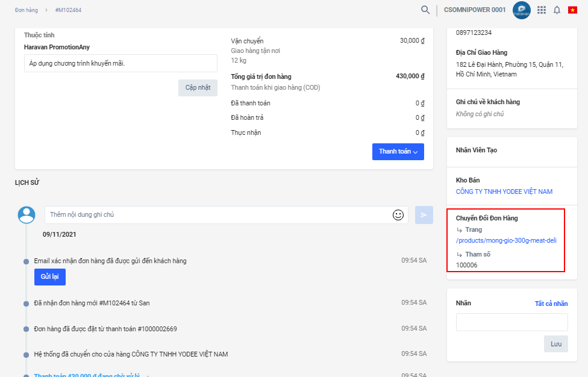Screen dimensions: 588x377
Task: Click the user avatar in history
Action: coord(26,215)
